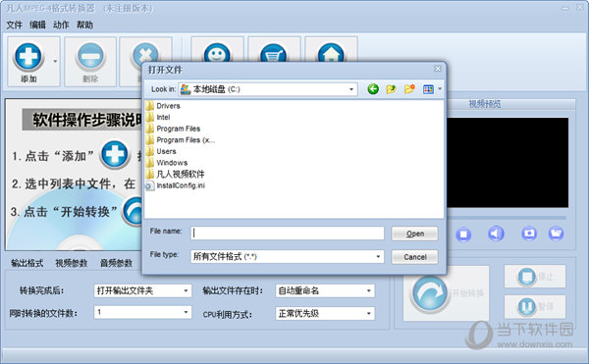Switch to the 音频参数 tab
Screen dimensions: 589x364
tap(116, 263)
